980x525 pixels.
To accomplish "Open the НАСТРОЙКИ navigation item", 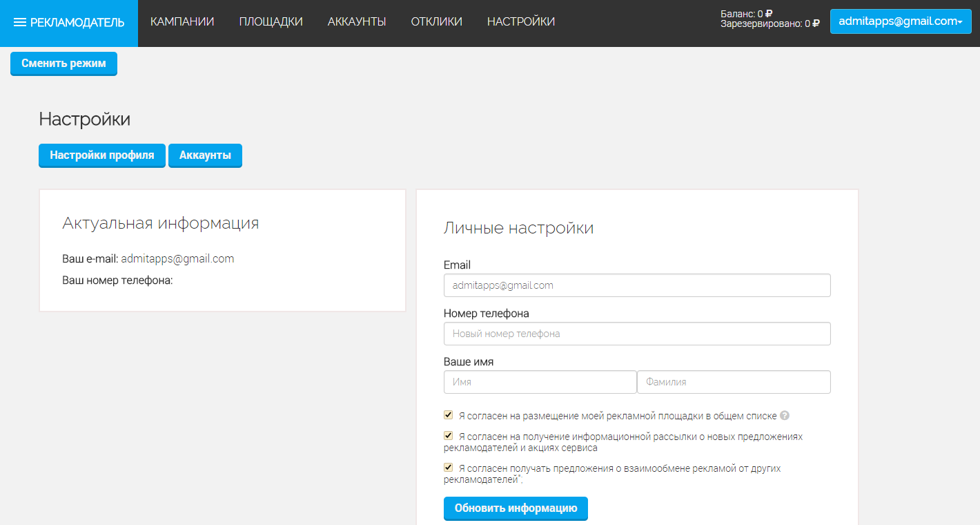I will (520, 22).
